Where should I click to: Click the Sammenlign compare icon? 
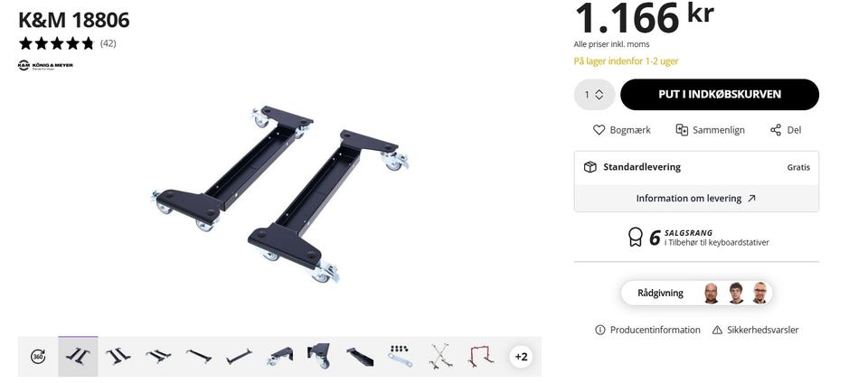pos(682,130)
